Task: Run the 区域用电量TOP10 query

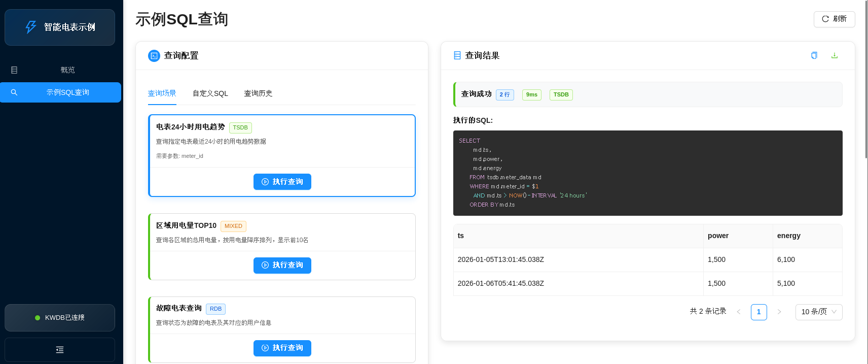Action: click(282, 265)
